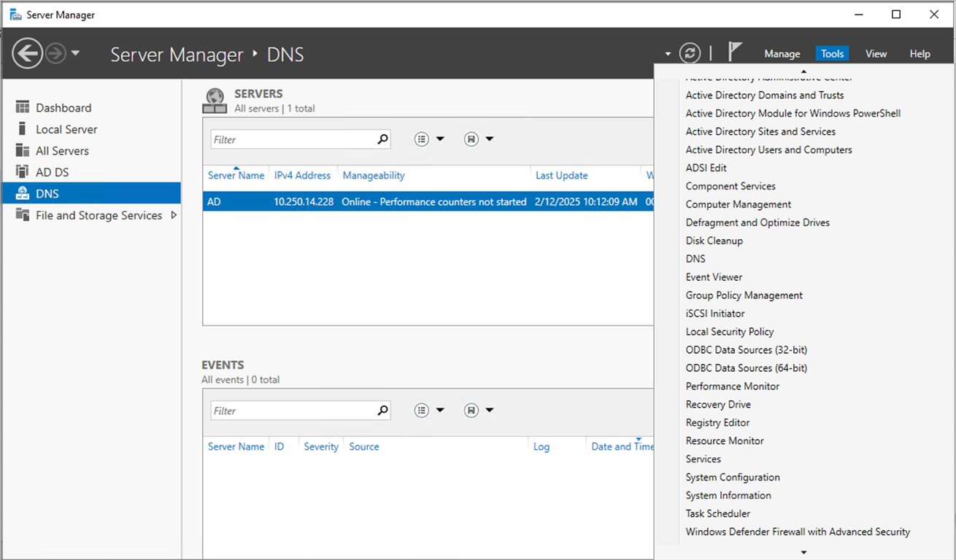This screenshot has height=560, width=956.
Task: Choose ODBC Data Sources (32-bit)
Action: (x=747, y=350)
